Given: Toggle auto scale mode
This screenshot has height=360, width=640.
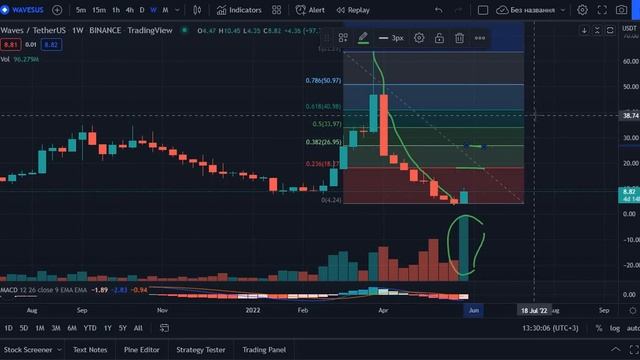Looking at the screenshot, I should 633,328.
